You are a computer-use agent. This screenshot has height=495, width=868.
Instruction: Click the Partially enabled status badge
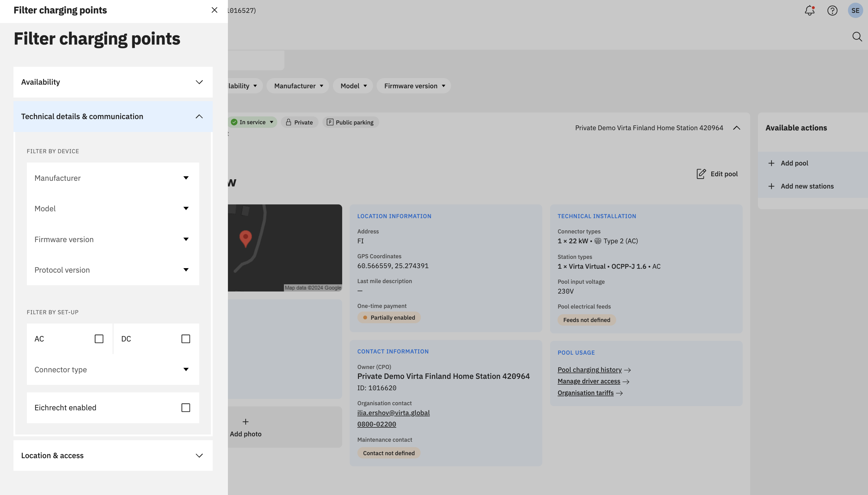[389, 318]
